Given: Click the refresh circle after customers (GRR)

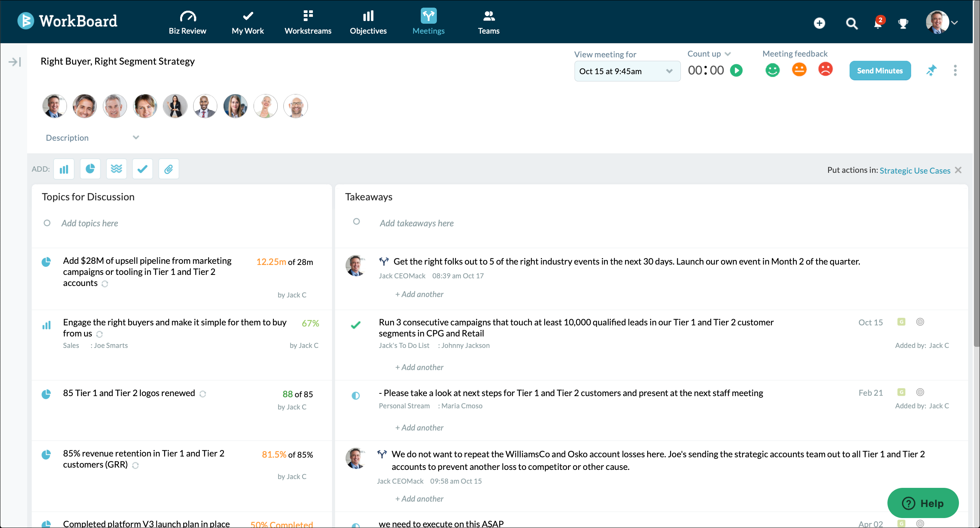Looking at the screenshot, I should point(135,465).
